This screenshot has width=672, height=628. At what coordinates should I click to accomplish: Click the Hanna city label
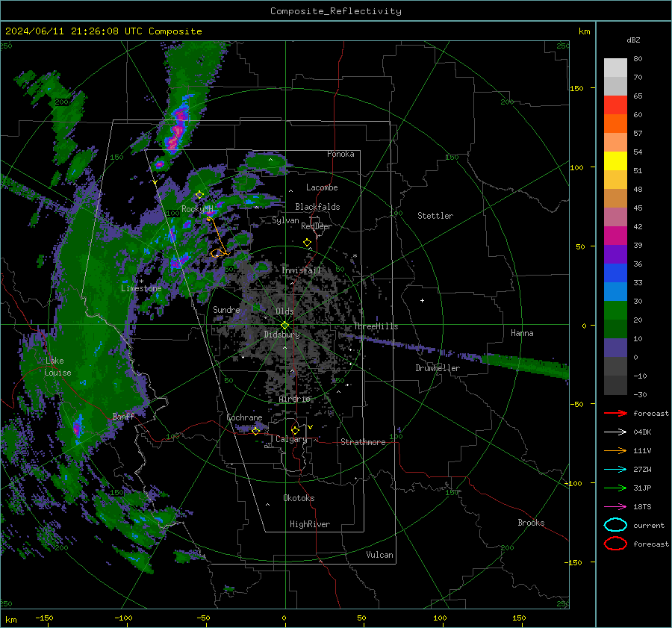(x=522, y=333)
